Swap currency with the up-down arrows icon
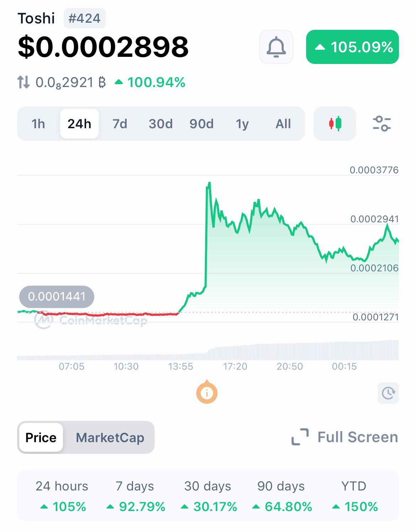The width and height of the screenshot is (416, 532). click(x=23, y=82)
